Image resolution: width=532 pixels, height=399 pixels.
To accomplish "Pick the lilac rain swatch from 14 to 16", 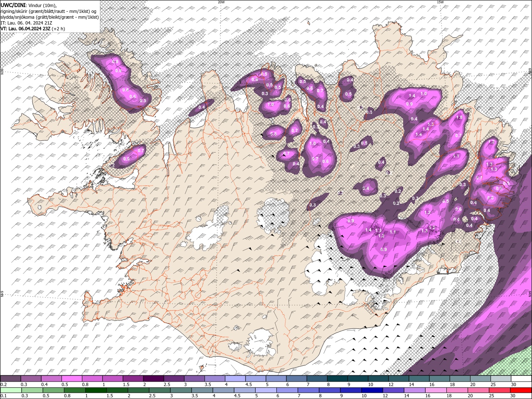I will 414,390.
